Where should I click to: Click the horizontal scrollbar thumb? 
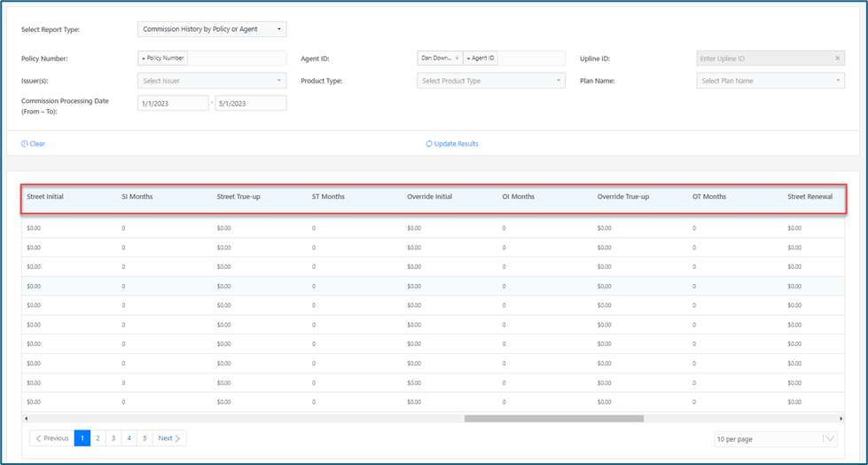(553, 419)
